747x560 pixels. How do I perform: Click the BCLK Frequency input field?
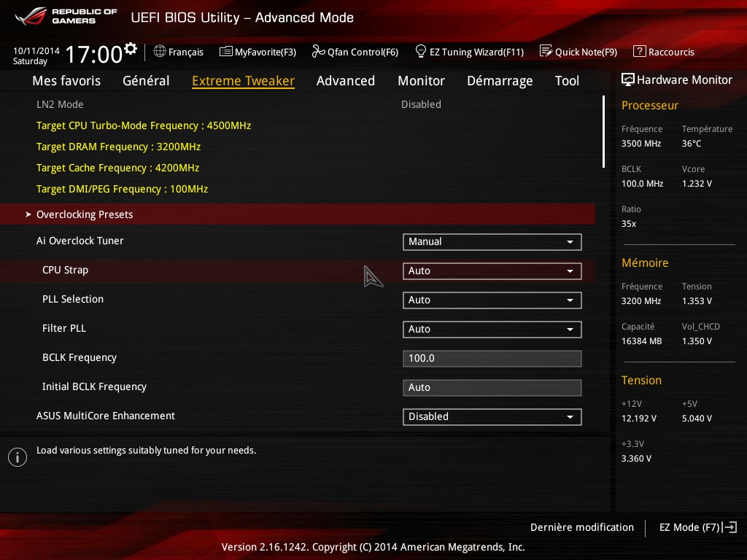point(492,359)
